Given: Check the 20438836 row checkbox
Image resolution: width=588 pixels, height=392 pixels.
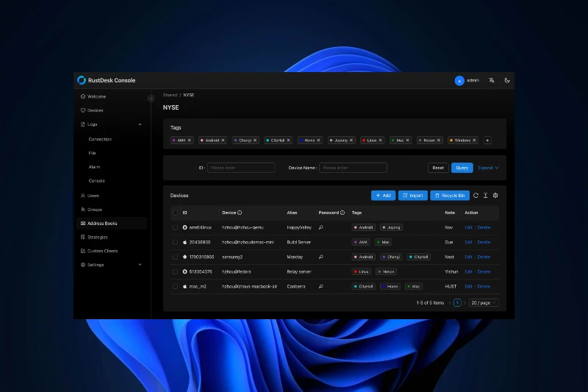Looking at the screenshot, I should point(175,242).
